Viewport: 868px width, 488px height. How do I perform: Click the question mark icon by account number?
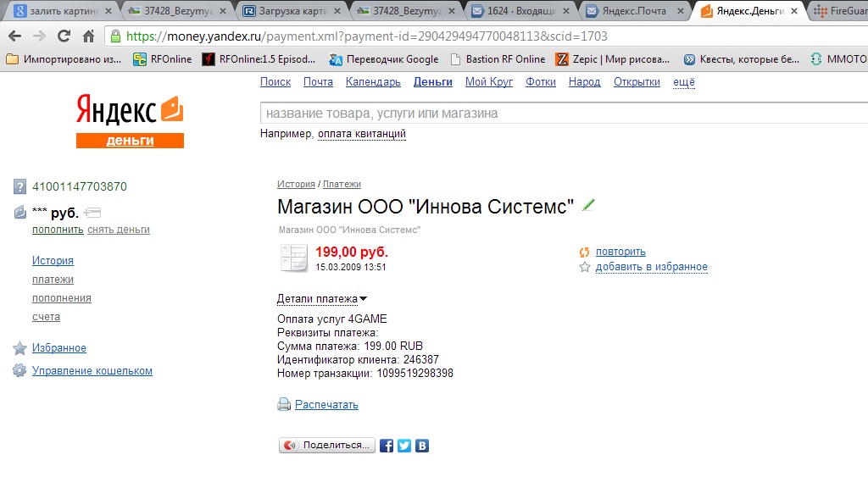click(20, 186)
